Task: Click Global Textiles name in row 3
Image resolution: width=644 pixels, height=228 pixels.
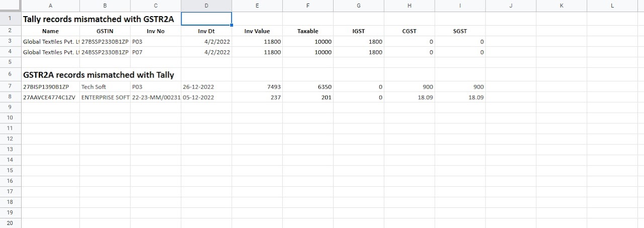Action: tap(50, 41)
